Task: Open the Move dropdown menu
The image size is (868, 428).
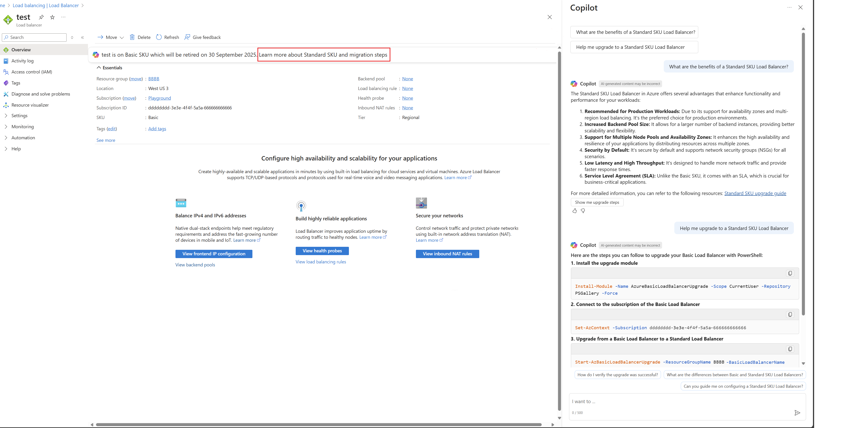Action: tap(111, 37)
